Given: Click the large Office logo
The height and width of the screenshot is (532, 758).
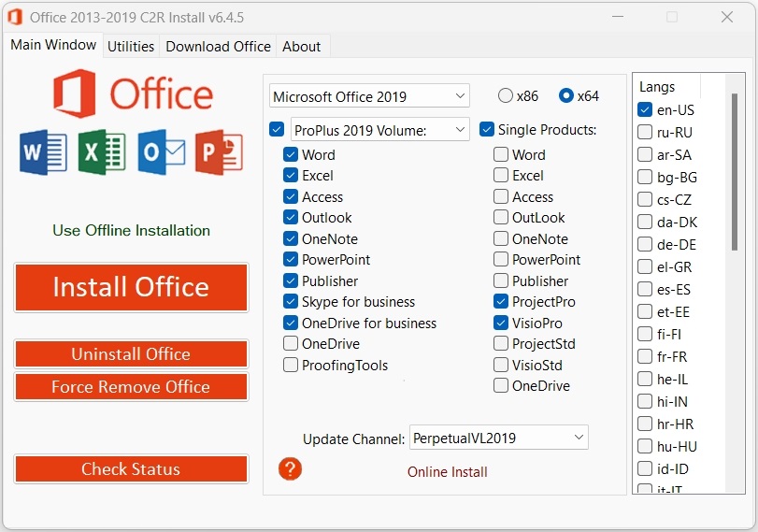Looking at the screenshot, I should [133, 93].
